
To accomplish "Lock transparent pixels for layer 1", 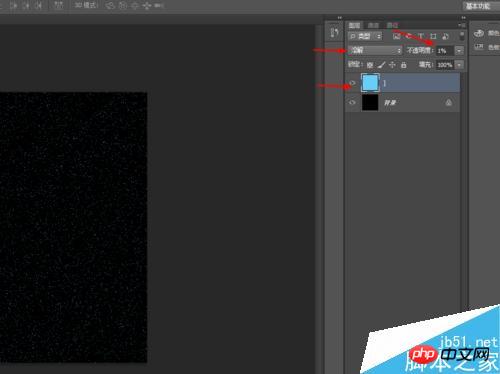I will [x=370, y=65].
